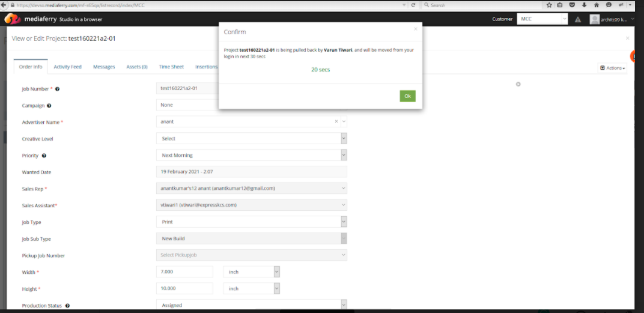
Task: Click the browser back arrow button
Action: coord(5,5)
